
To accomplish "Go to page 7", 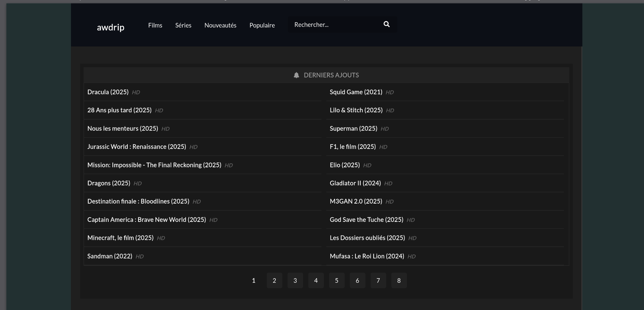I will 378,281.
